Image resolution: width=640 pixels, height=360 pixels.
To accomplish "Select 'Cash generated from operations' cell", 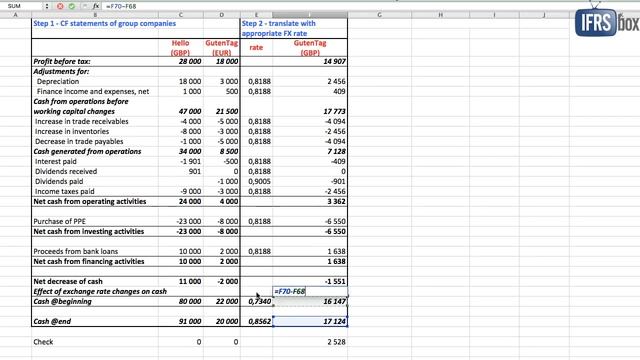I will coord(95,151).
